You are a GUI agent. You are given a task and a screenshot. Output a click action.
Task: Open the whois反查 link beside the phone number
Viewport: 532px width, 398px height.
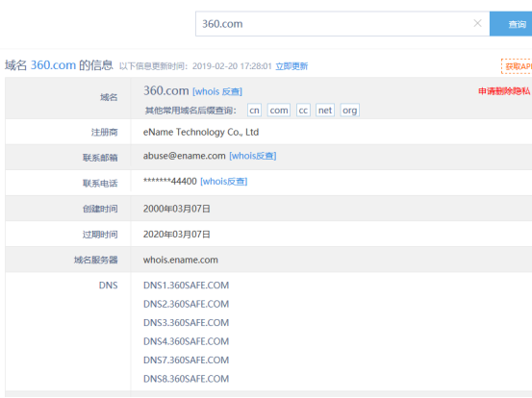(224, 182)
